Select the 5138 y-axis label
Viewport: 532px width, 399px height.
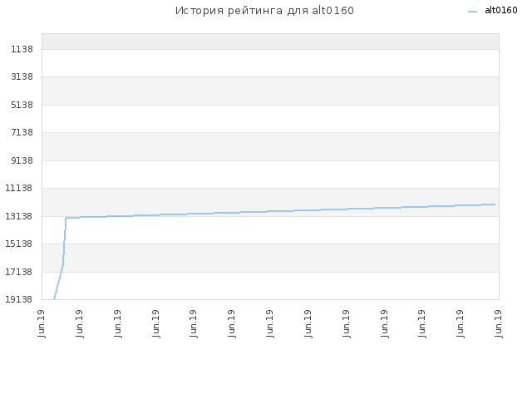click(x=22, y=106)
